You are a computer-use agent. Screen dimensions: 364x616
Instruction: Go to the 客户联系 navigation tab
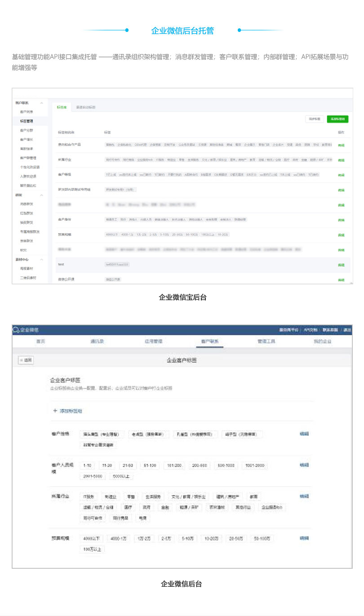tap(210, 342)
